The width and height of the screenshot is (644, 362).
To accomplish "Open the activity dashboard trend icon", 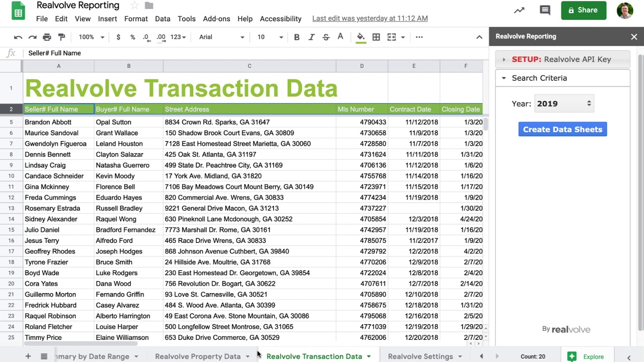I will coord(519,10).
